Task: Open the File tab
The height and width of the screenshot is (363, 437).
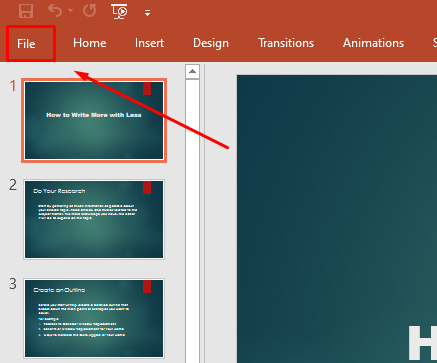Action: pyautogui.click(x=26, y=44)
